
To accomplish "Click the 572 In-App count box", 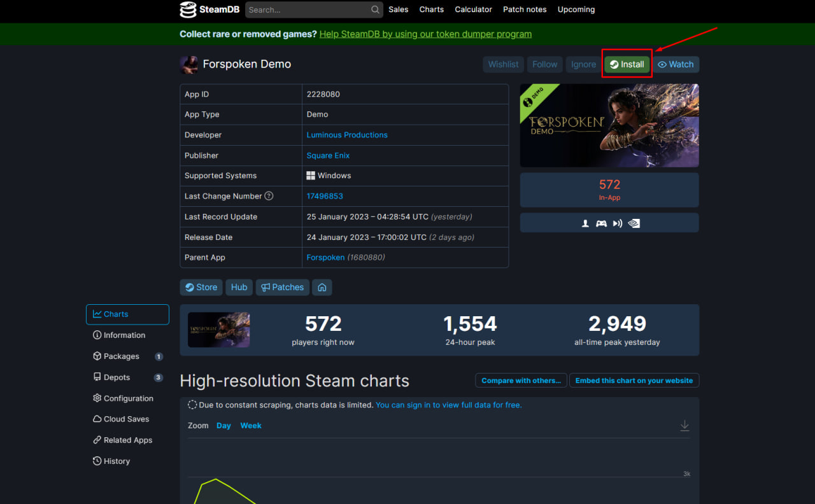I will tap(609, 190).
